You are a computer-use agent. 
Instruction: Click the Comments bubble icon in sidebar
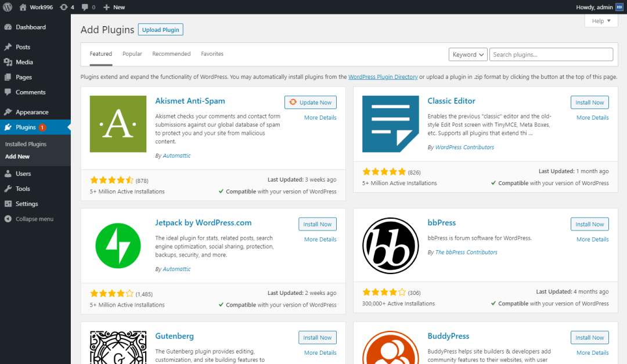tap(8, 92)
